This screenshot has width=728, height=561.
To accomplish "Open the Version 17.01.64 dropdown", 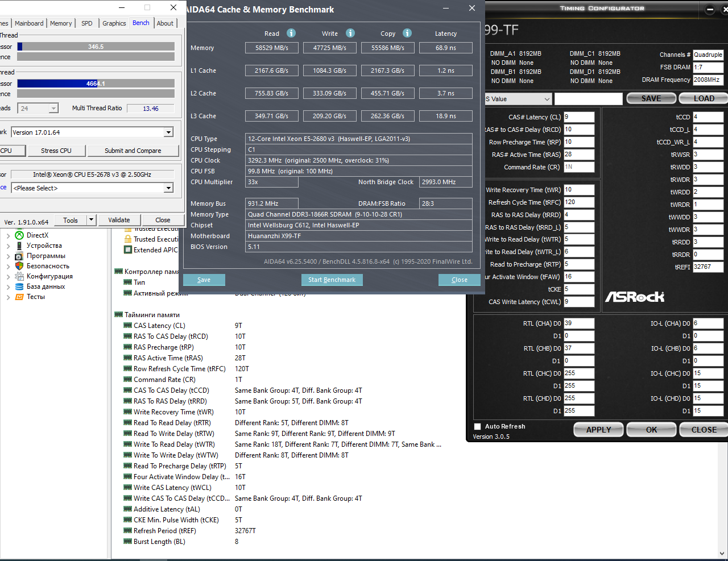I will (x=168, y=132).
